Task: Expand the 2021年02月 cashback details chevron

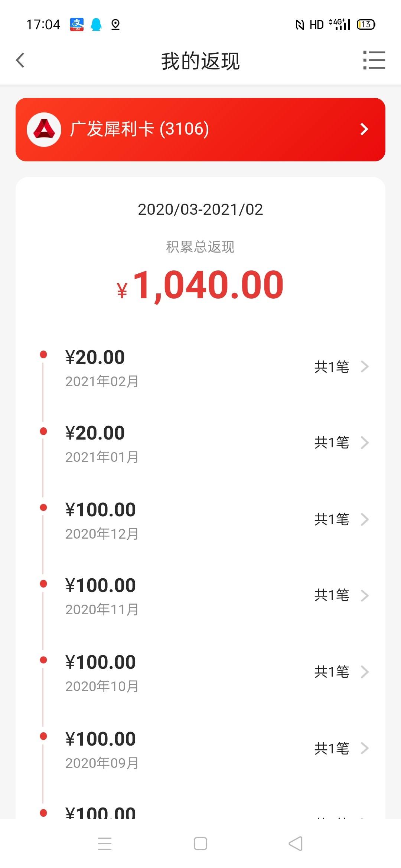Action: (x=365, y=366)
